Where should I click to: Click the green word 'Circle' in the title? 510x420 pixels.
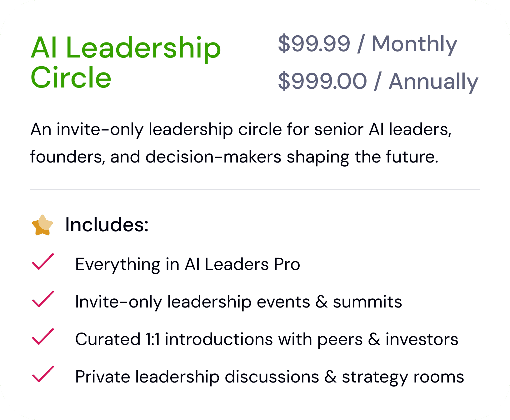(x=71, y=77)
